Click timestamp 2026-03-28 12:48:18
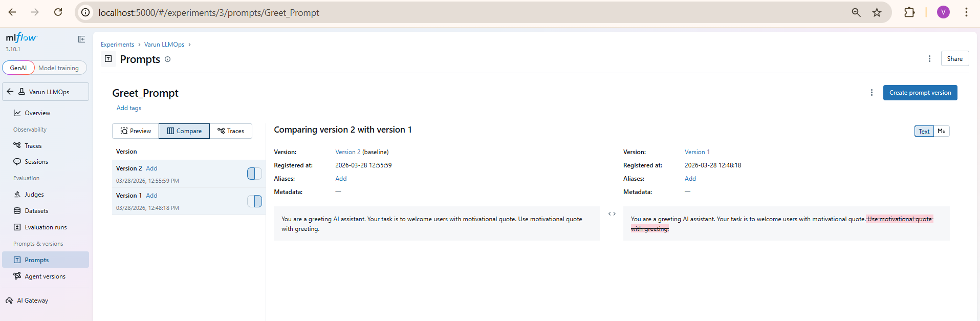The width and height of the screenshot is (980, 321). click(x=713, y=165)
